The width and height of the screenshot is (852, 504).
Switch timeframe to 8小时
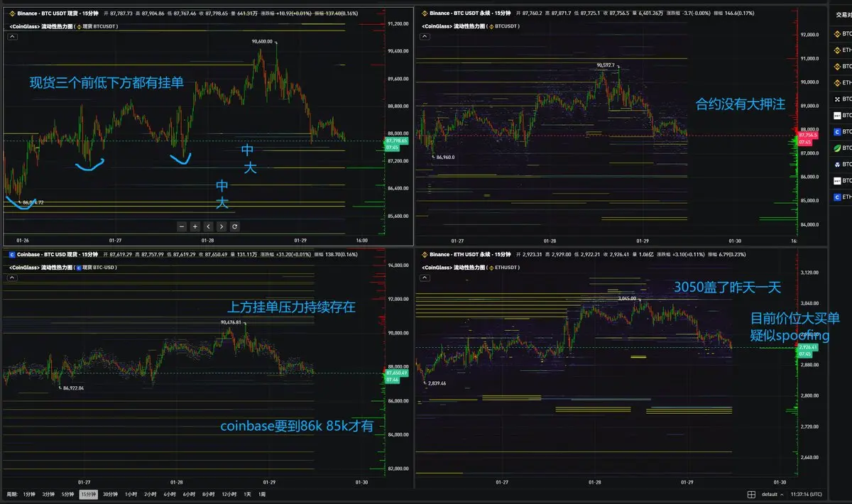(x=209, y=494)
